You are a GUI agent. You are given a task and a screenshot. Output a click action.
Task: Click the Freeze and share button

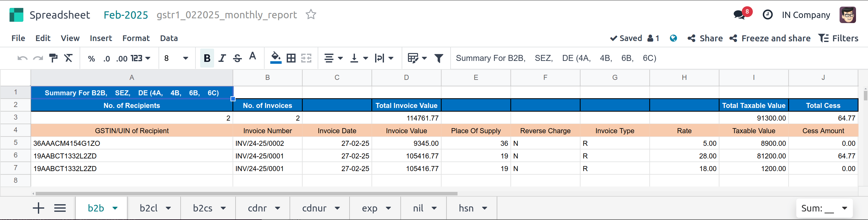pyautogui.click(x=770, y=39)
